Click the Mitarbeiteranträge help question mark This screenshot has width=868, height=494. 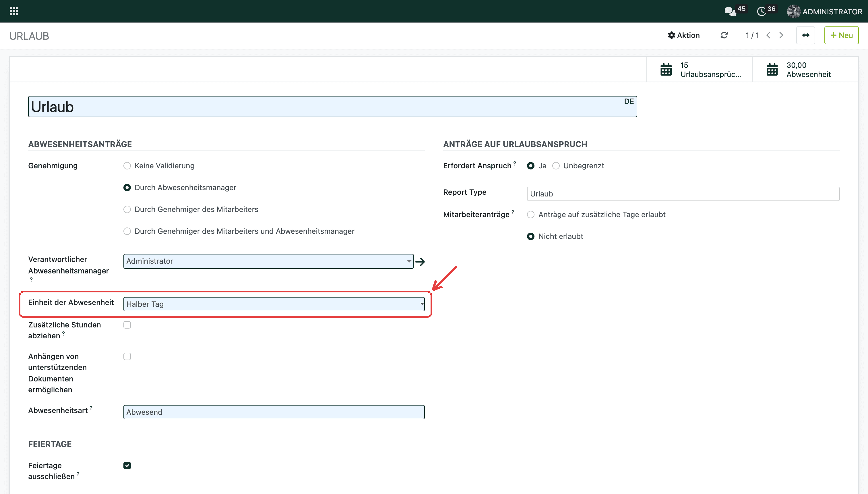(x=513, y=212)
